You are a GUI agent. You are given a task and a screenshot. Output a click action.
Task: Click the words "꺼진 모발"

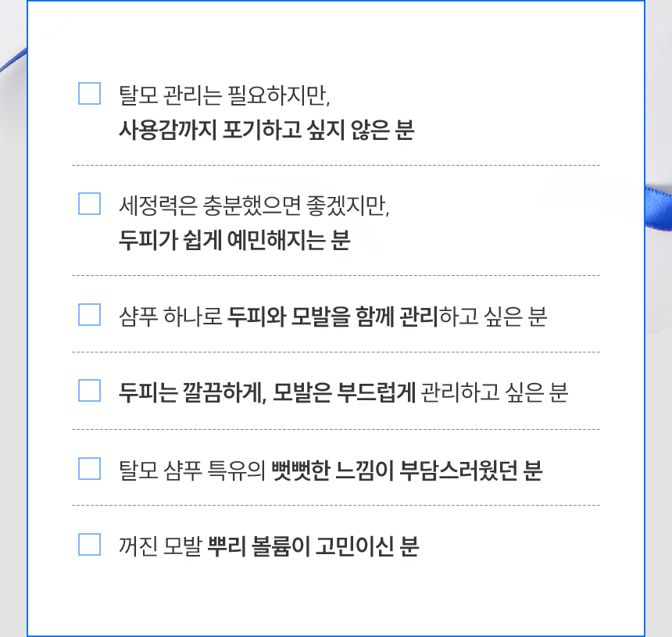(x=160, y=545)
